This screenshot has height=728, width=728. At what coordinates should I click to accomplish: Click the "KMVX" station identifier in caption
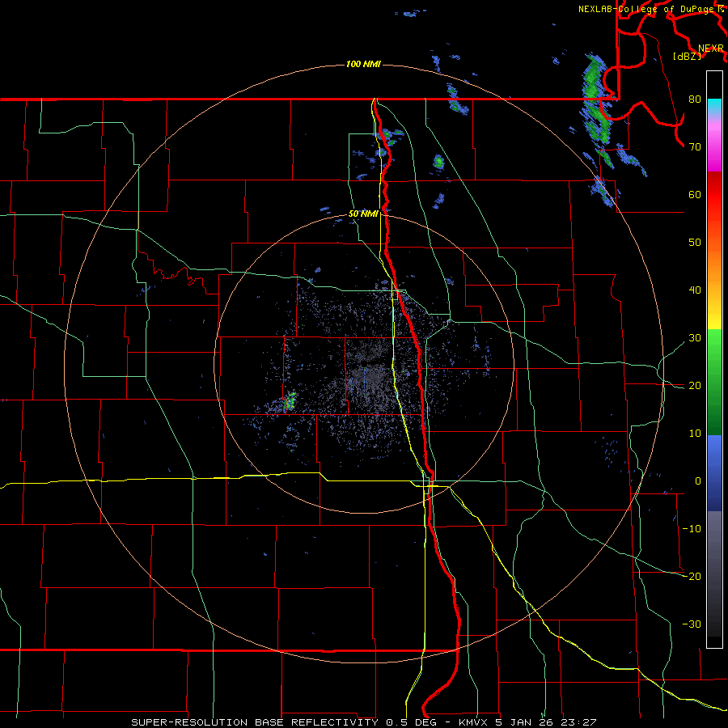tap(475, 722)
